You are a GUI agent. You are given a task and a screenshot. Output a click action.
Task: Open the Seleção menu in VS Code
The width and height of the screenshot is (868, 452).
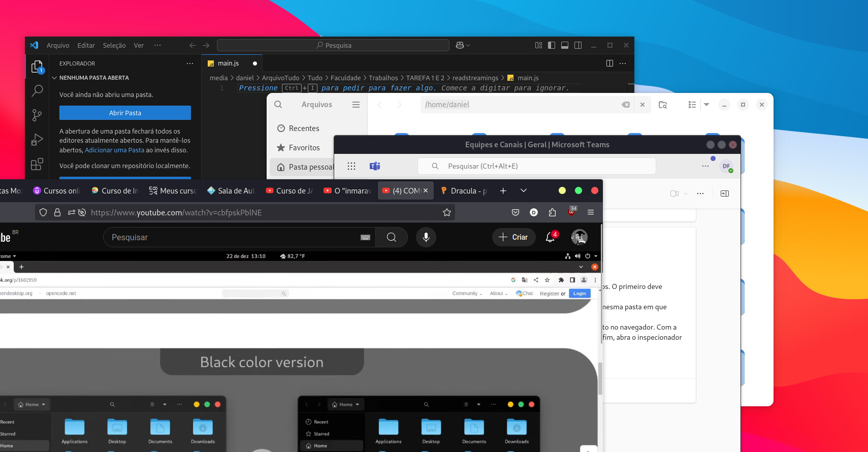[x=114, y=45]
